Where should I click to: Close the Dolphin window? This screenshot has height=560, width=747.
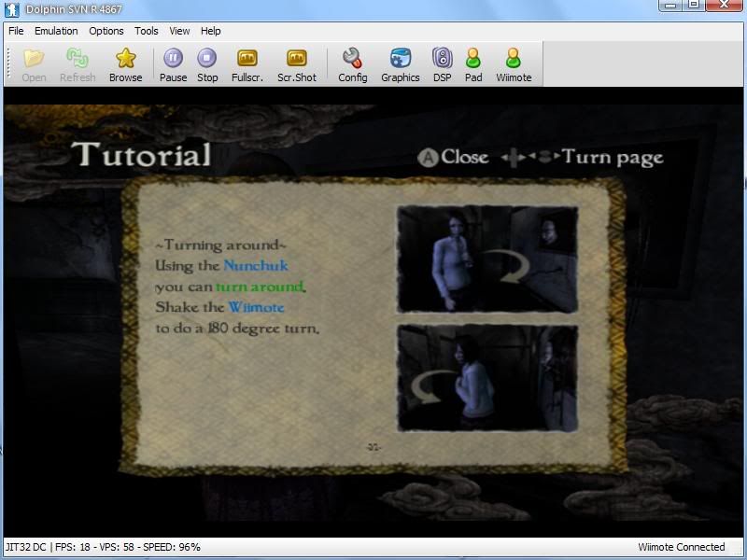[x=725, y=5]
